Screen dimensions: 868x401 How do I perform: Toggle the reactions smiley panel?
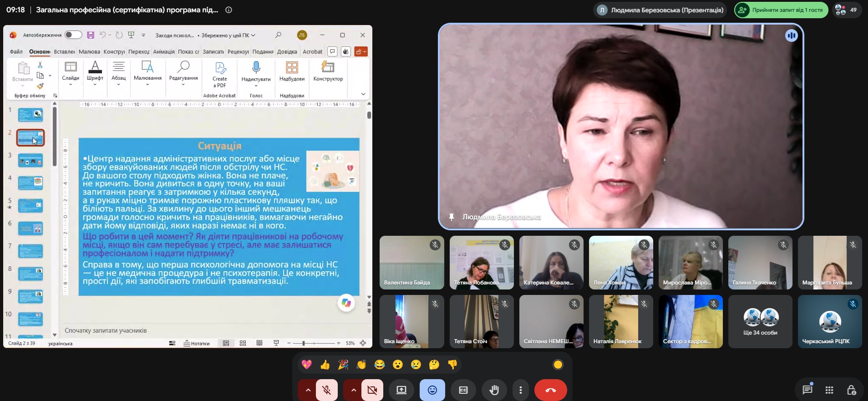coord(432,390)
